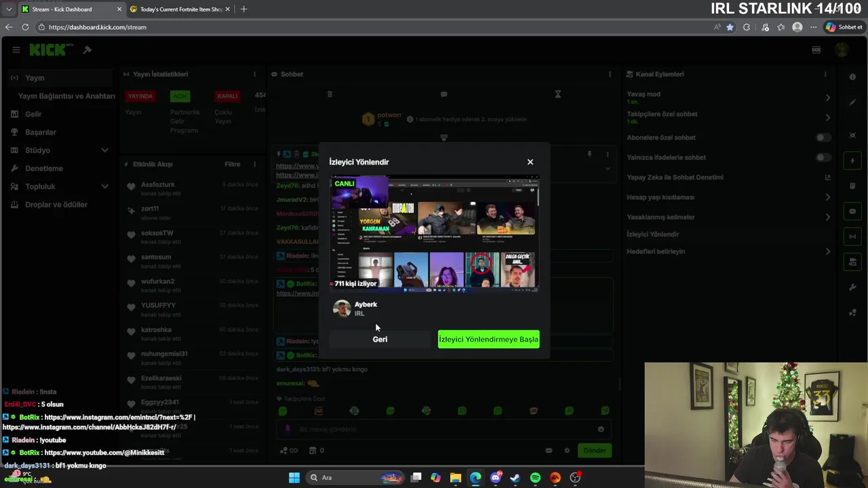Open the Windows Start menu
Image resolution: width=868 pixels, height=488 pixels.
pos(294,478)
